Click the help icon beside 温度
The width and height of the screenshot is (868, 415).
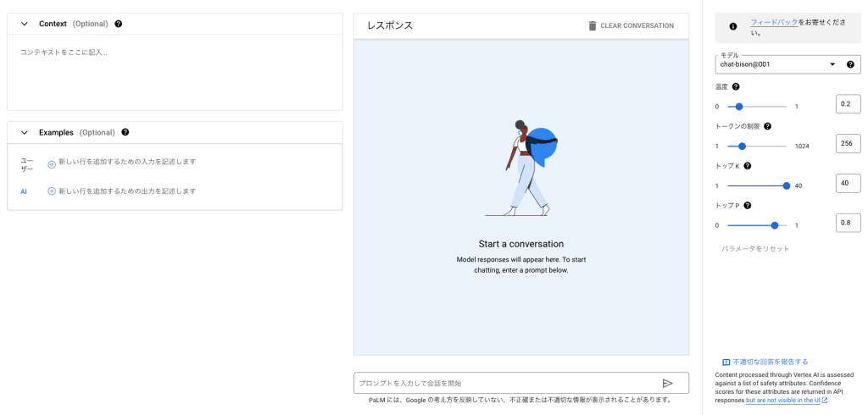tap(736, 86)
